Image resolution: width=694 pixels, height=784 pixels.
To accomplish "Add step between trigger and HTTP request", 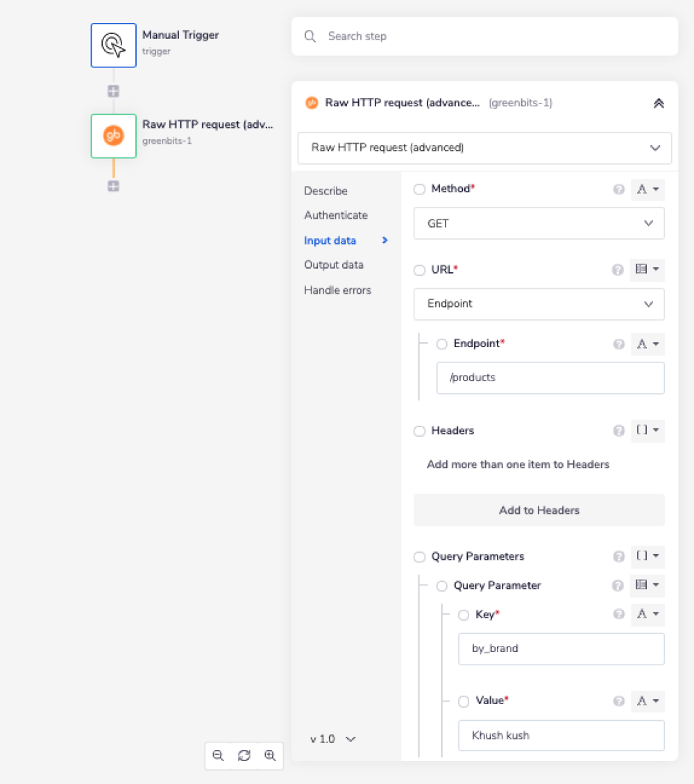I will [113, 91].
